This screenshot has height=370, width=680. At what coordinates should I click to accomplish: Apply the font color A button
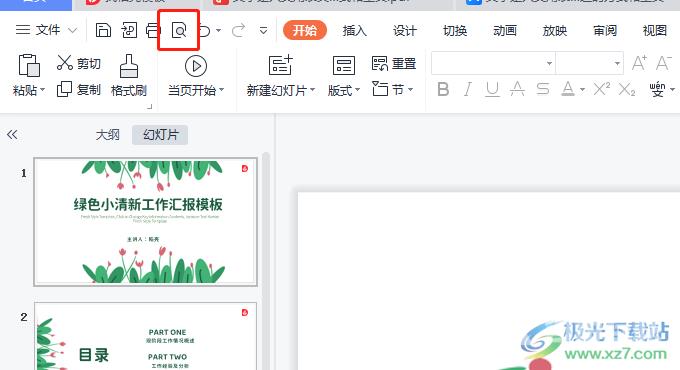pyautogui.click(x=568, y=89)
